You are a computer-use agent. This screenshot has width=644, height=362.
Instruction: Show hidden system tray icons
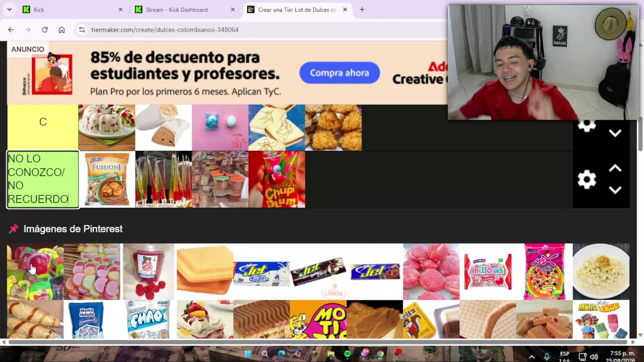tap(531, 357)
